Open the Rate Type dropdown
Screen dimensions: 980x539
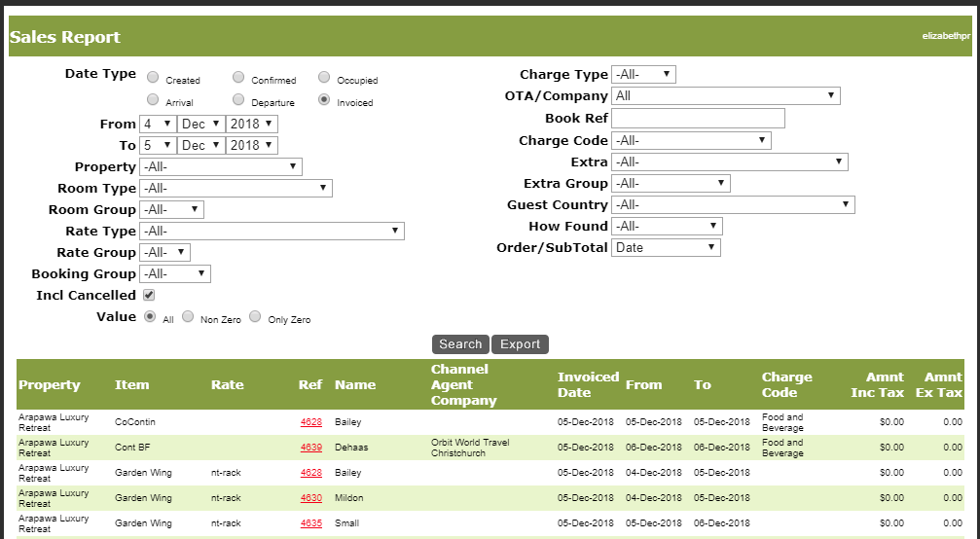[272, 232]
